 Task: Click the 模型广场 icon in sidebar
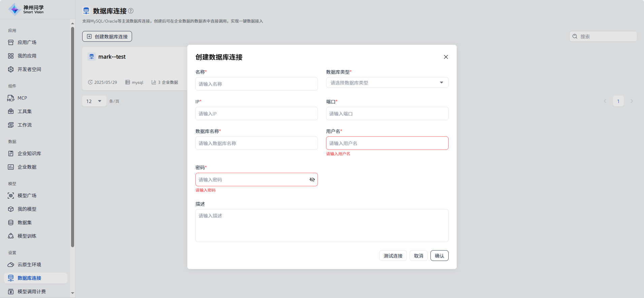(x=11, y=196)
